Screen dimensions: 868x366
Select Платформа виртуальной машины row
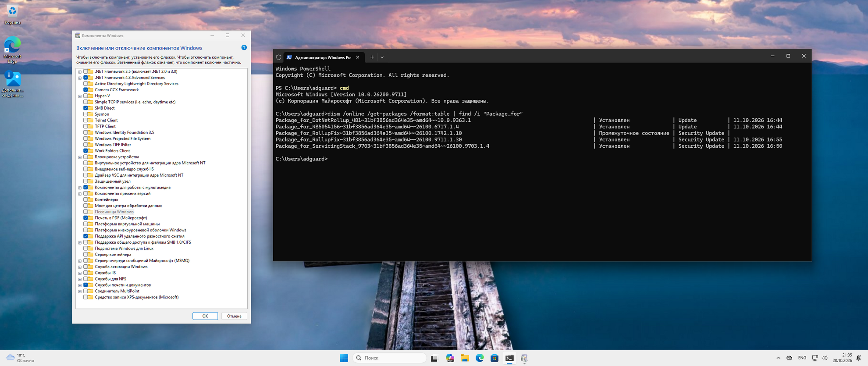click(x=127, y=224)
